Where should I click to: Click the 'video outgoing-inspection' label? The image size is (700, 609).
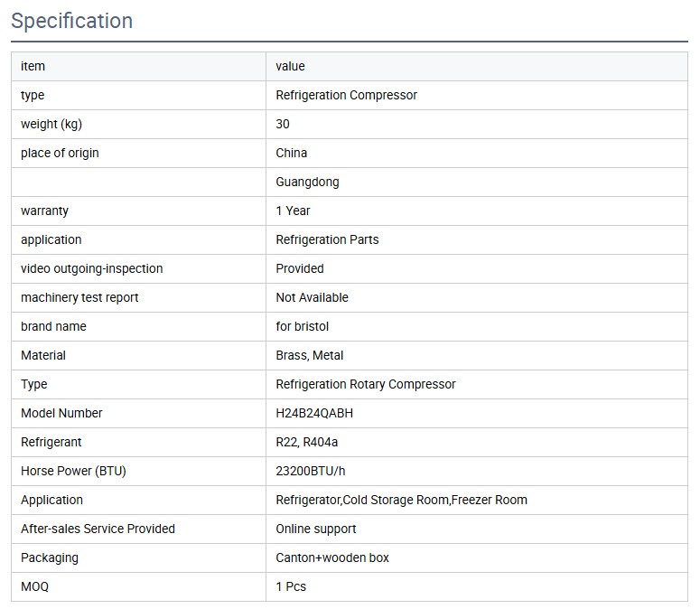[x=91, y=268]
